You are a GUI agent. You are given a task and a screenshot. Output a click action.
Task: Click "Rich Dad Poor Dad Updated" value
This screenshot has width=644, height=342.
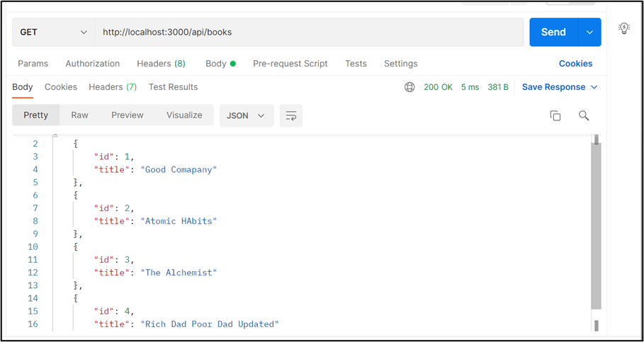coord(210,324)
